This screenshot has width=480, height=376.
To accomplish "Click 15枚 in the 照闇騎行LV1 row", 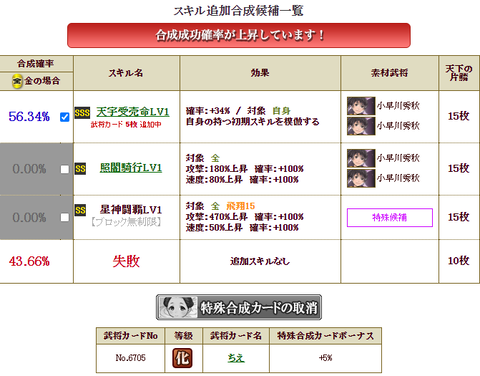I will click(459, 168).
